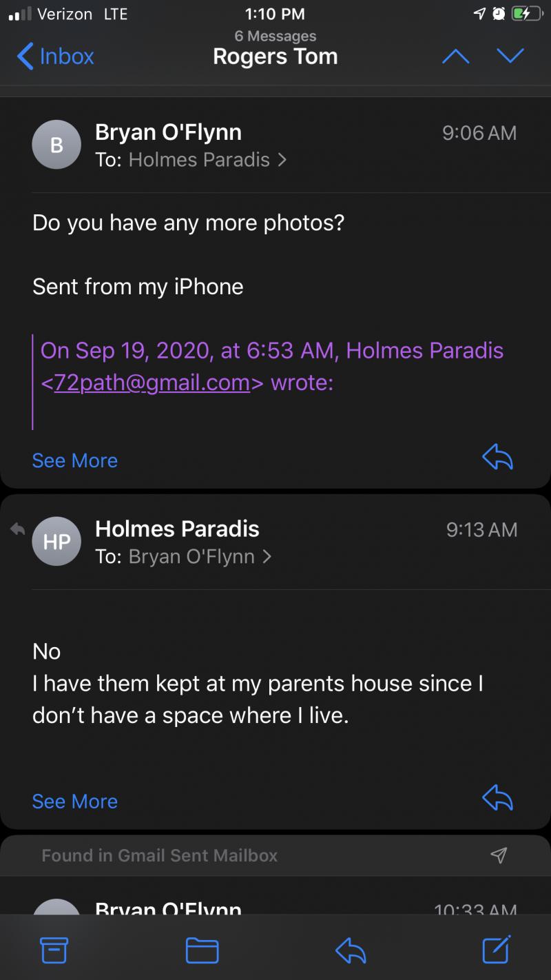This screenshot has width=551, height=980.
Task: Tap the Bryan O'Flynn sender name
Action: pos(168,132)
